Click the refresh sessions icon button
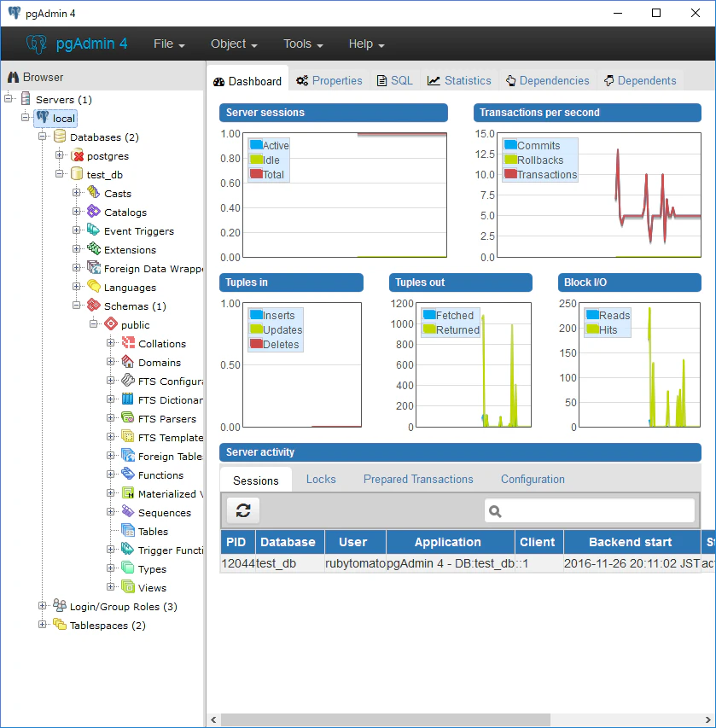The width and height of the screenshot is (716, 728). [x=243, y=510]
